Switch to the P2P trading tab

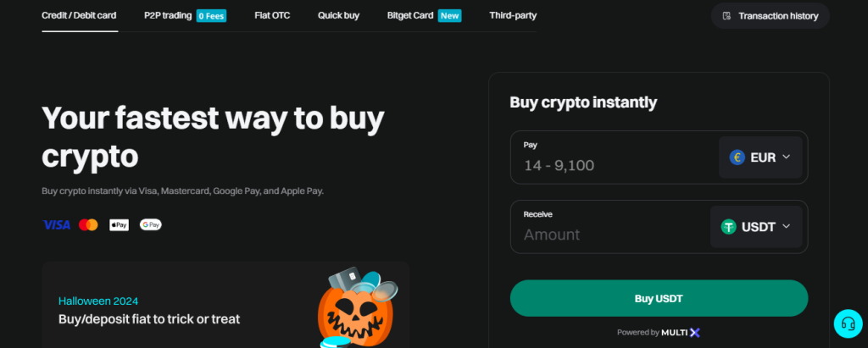click(168, 15)
